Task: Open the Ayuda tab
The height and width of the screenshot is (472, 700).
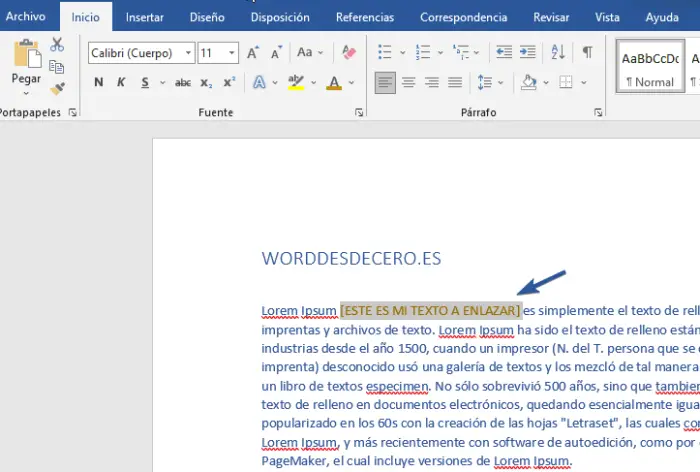Action: [662, 17]
